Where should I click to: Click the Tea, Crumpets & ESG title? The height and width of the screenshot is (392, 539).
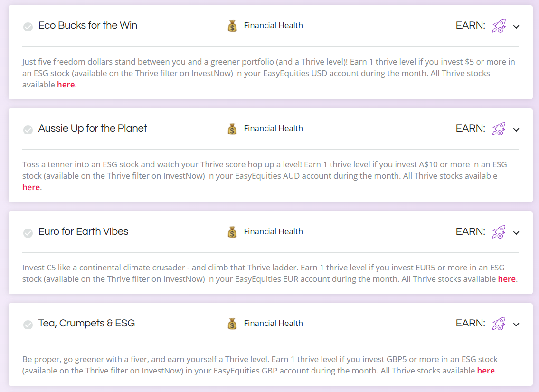tap(86, 323)
